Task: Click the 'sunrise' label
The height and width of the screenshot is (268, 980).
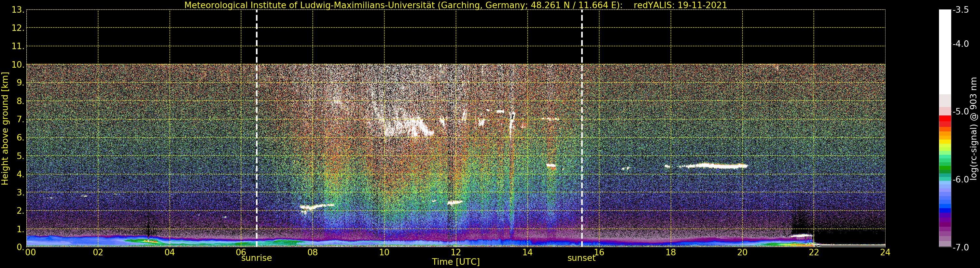Action: (257, 258)
